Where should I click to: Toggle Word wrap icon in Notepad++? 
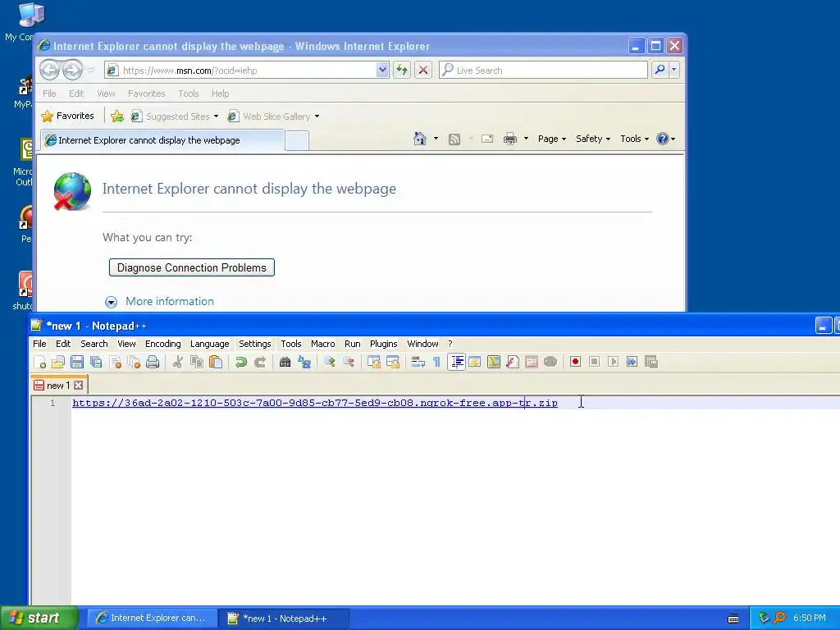[418, 362]
